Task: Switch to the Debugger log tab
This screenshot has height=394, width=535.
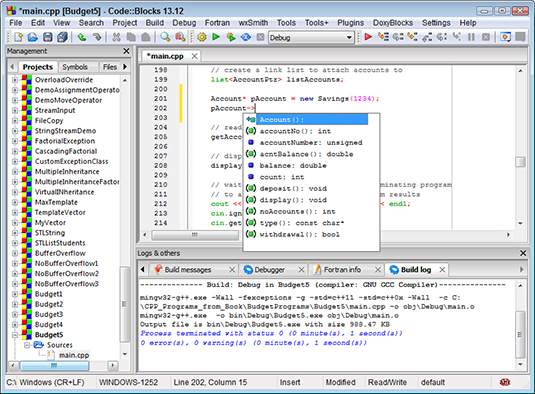Action: click(270, 270)
